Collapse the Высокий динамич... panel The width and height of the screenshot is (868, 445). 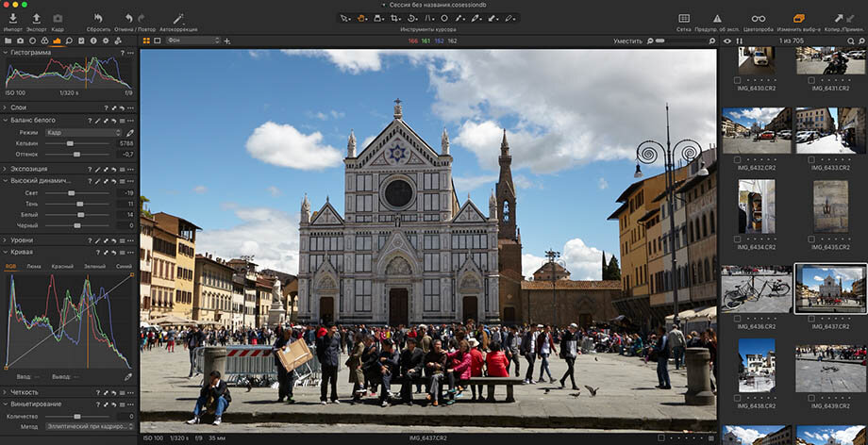[x=5, y=181]
